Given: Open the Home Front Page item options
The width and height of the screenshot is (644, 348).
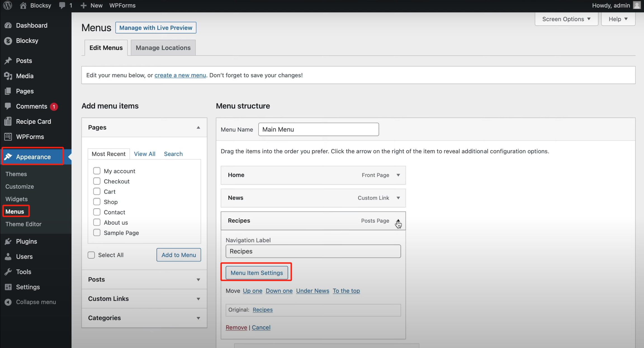Looking at the screenshot, I should 398,175.
